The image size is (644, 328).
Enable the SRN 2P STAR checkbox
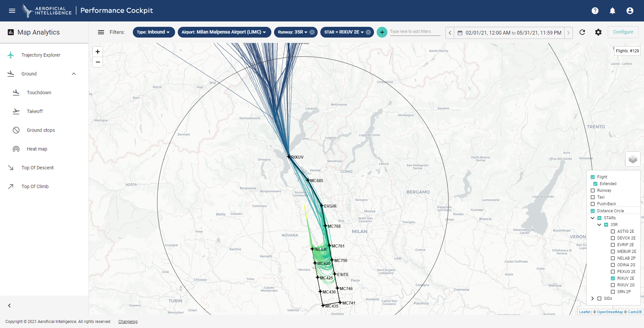point(613,292)
